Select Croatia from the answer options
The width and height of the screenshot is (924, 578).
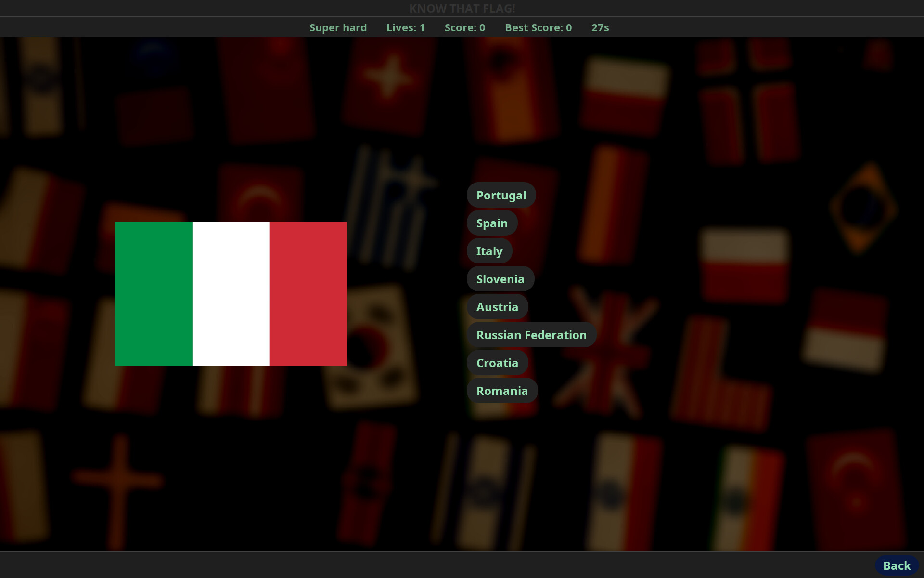tap(497, 363)
